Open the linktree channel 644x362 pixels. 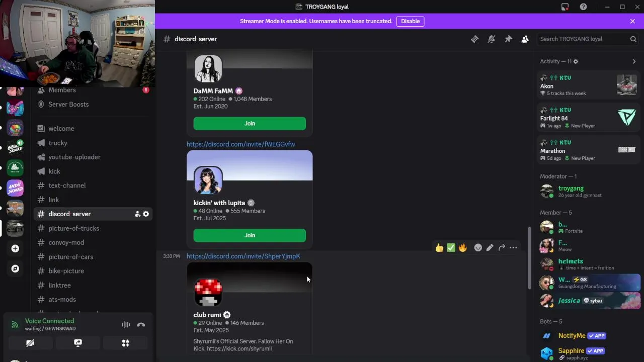[93, 285]
